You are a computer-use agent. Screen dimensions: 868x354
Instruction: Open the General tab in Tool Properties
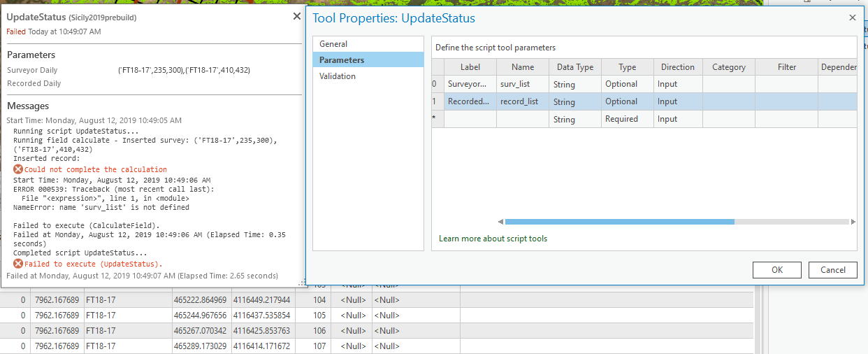coord(333,44)
